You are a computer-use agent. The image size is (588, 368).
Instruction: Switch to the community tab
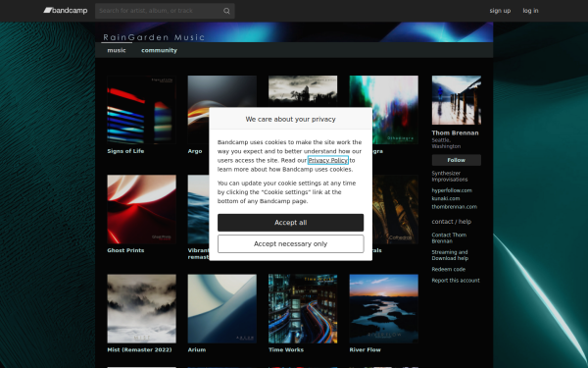pyautogui.click(x=159, y=50)
